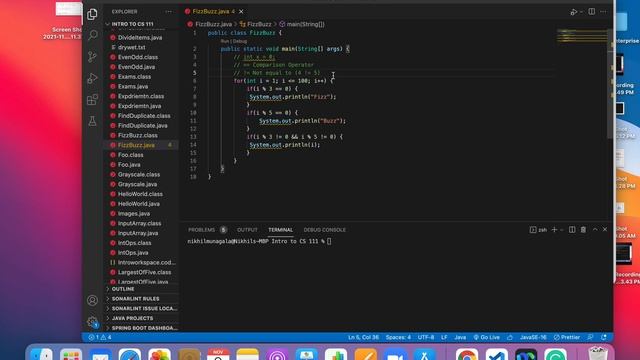This screenshot has width=640, height=360.
Task: Open Calendar app in the Dock
Action: (x=218, y=354)
